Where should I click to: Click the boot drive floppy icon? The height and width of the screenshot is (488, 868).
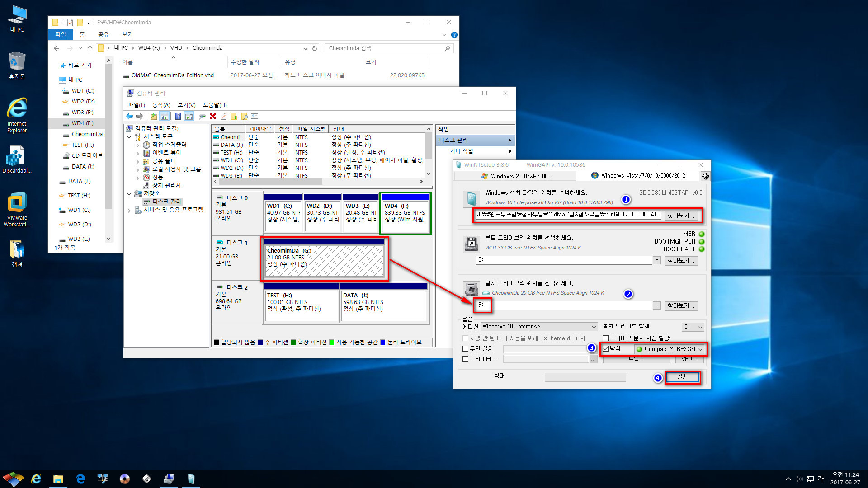pos(472,244)
